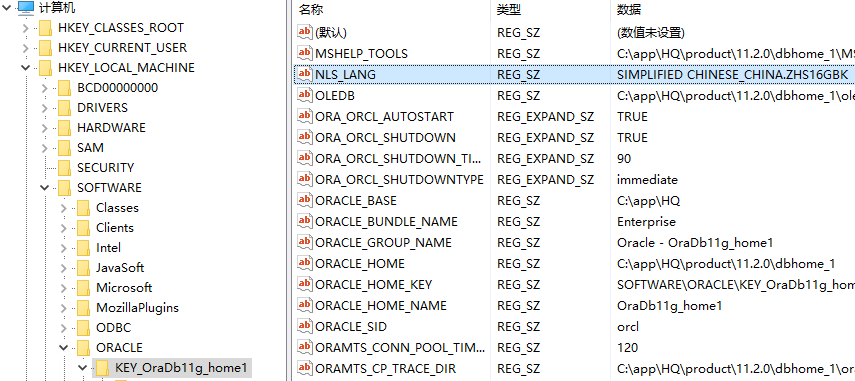855x381 pixels.
Task: Click the BCD00000000 folder icon
Action: point(64,88)
